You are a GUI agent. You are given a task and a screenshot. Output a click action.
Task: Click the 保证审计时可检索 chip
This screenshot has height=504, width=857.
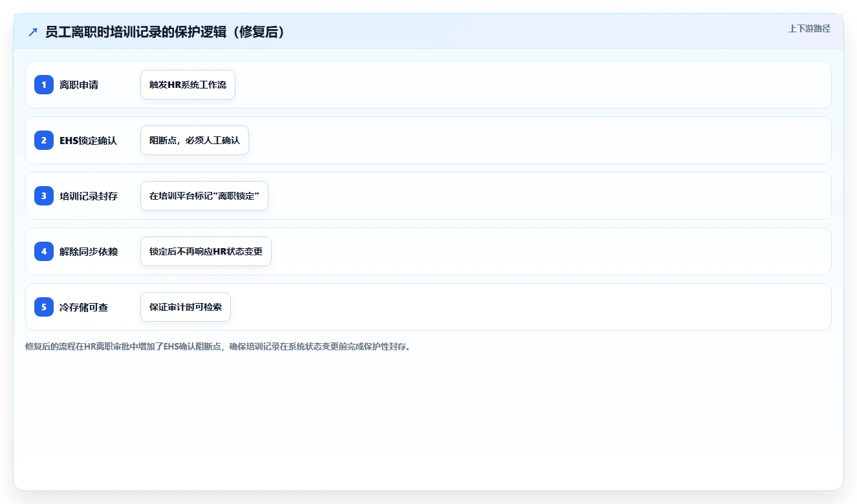(x=186, y=307)
